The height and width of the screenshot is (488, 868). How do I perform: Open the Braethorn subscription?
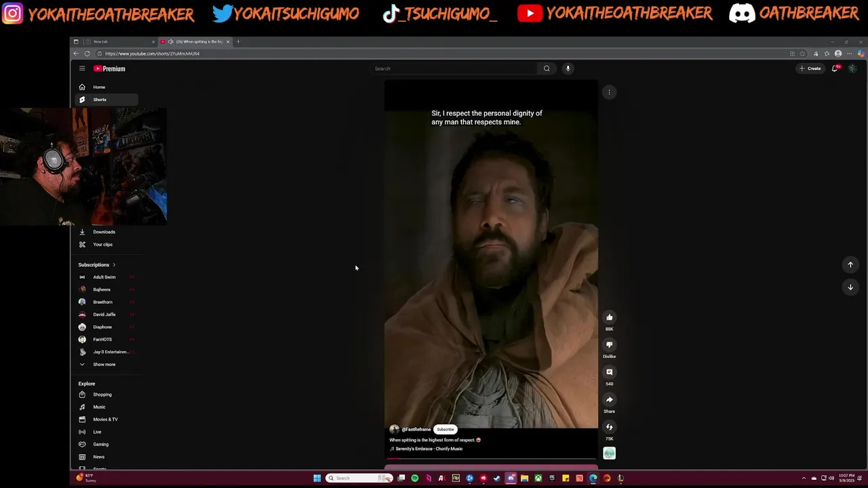pos(105,302)
